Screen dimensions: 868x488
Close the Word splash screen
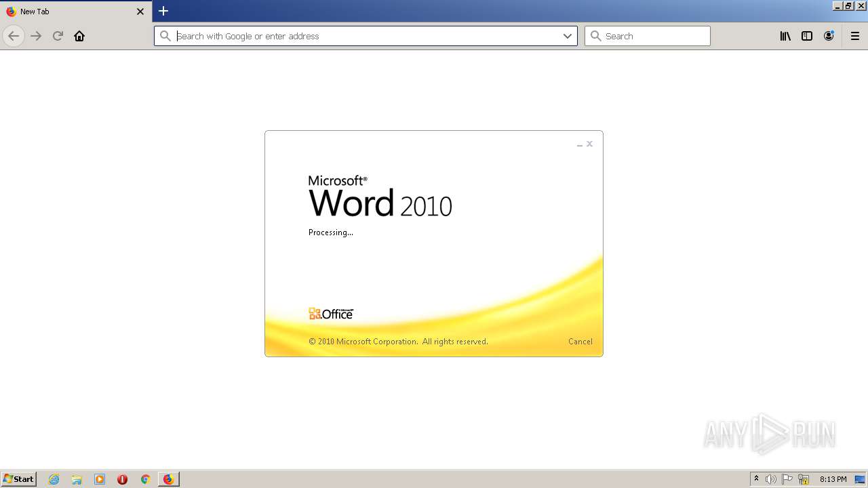click(590, 144)
